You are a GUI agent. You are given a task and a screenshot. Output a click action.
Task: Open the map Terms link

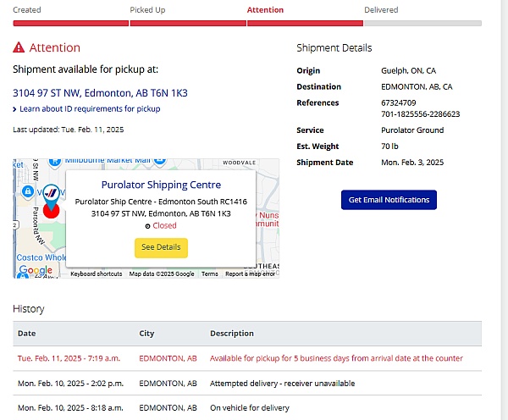pyautogui.click(x=210, y=274)
